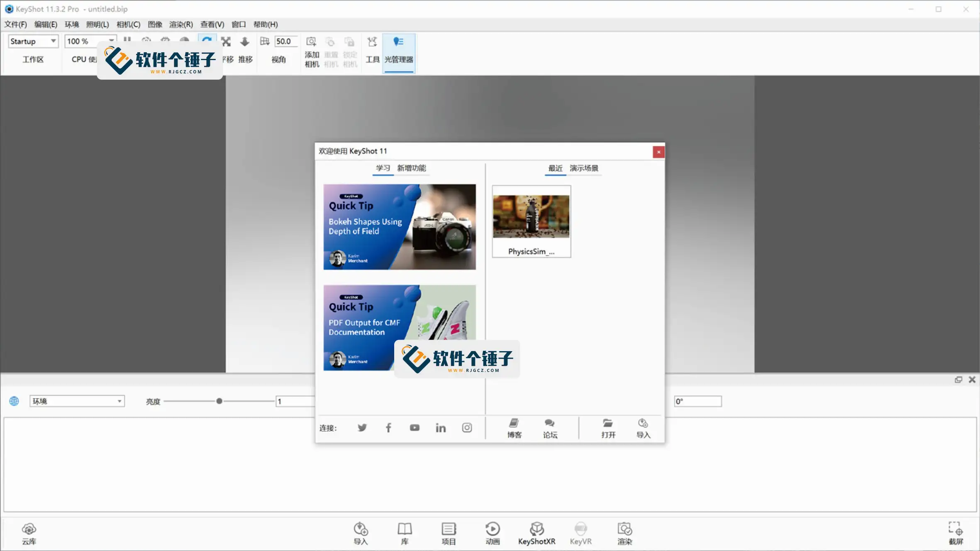Click the field of view 50.0 input

coord(286,41)
